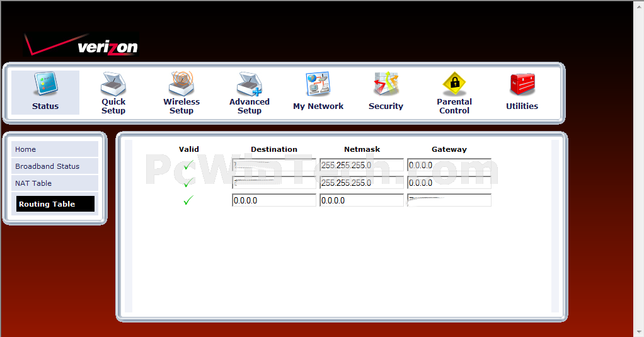The height and width of the screenshot is (337, 644).
Task: Select the Advanced Setup icon
Action: pyautogui.click(x=250, y=84)
